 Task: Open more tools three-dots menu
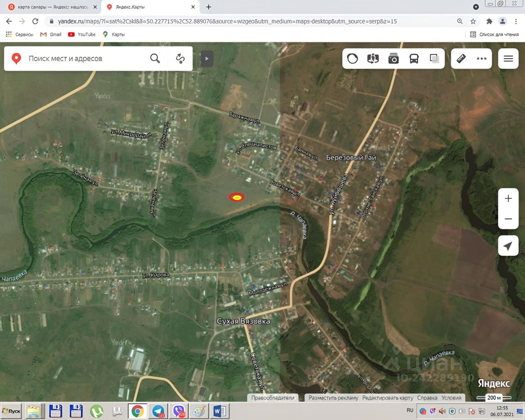pyautogui.click(x=482, y=59)
